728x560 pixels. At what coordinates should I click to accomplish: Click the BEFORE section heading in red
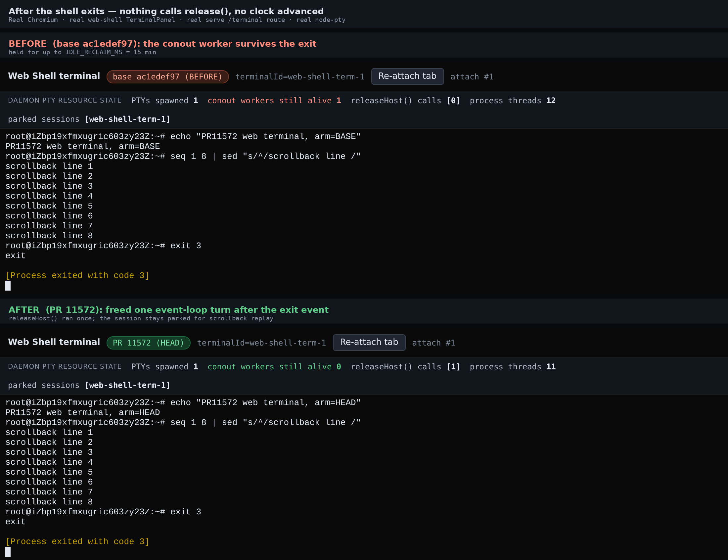[162, 44]
